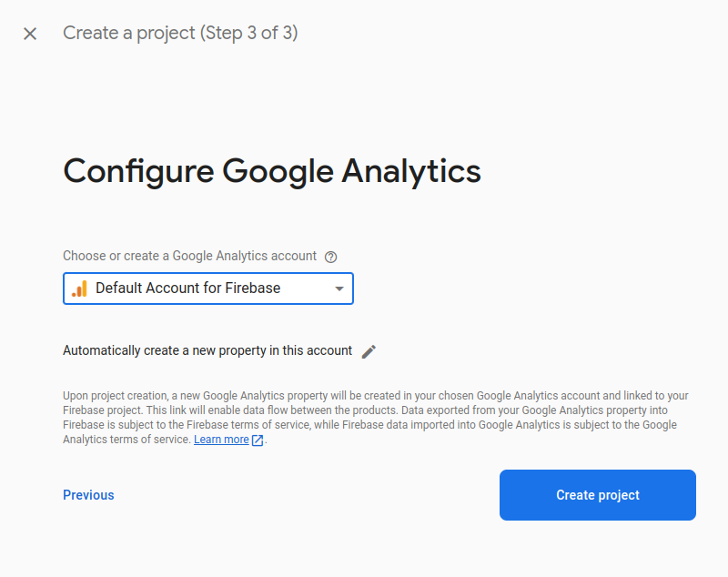Click the external-link icon after Learn more
The image size is (728, 577).
pyautogui.click(x=258, y=440)
